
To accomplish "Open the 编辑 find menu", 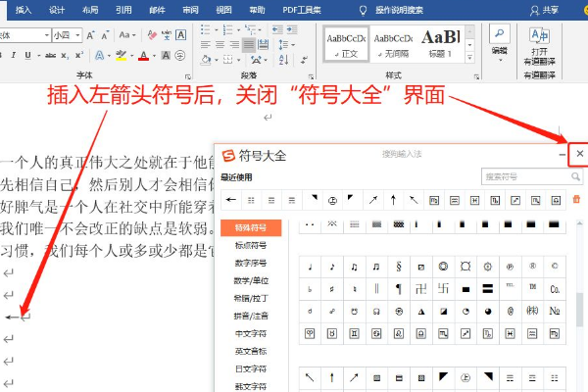I will coord(499,43).
